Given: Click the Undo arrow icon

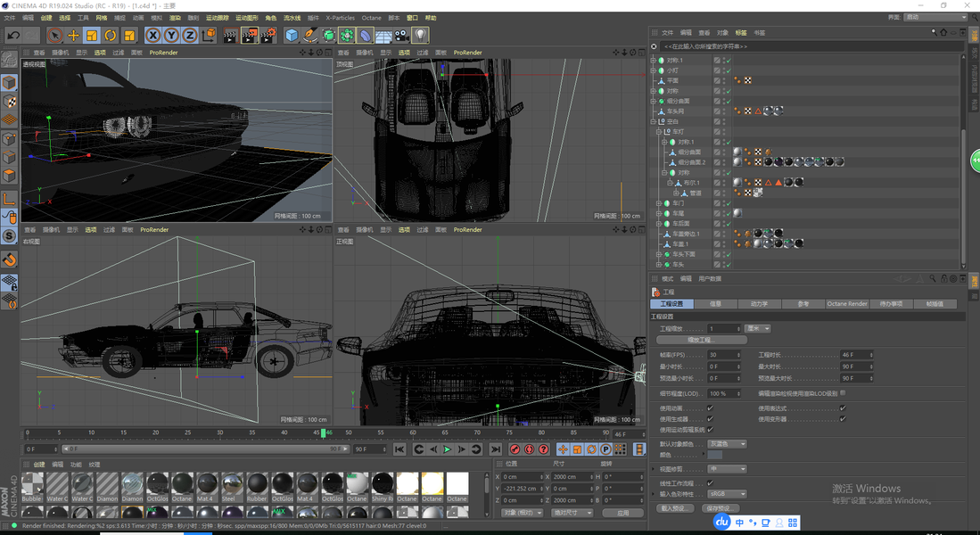Looking at the screenshot, I should tap(13, 36).
